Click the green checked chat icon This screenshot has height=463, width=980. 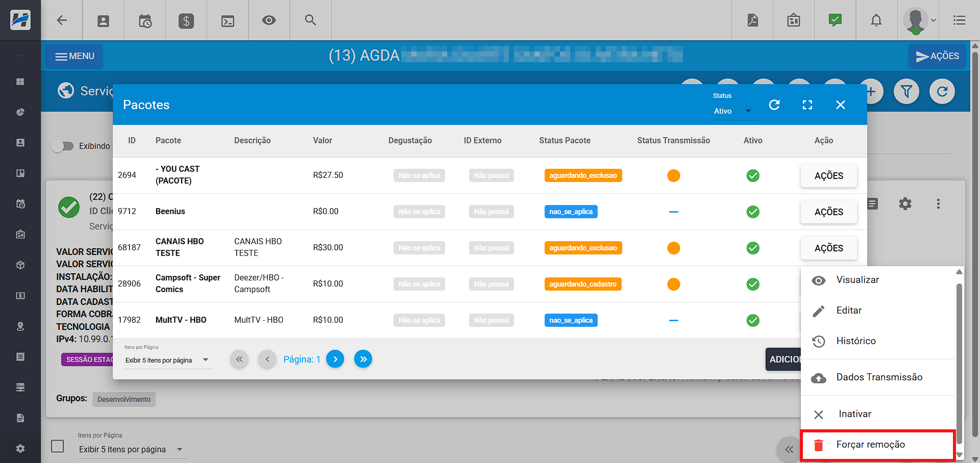(x=835, y=20)
